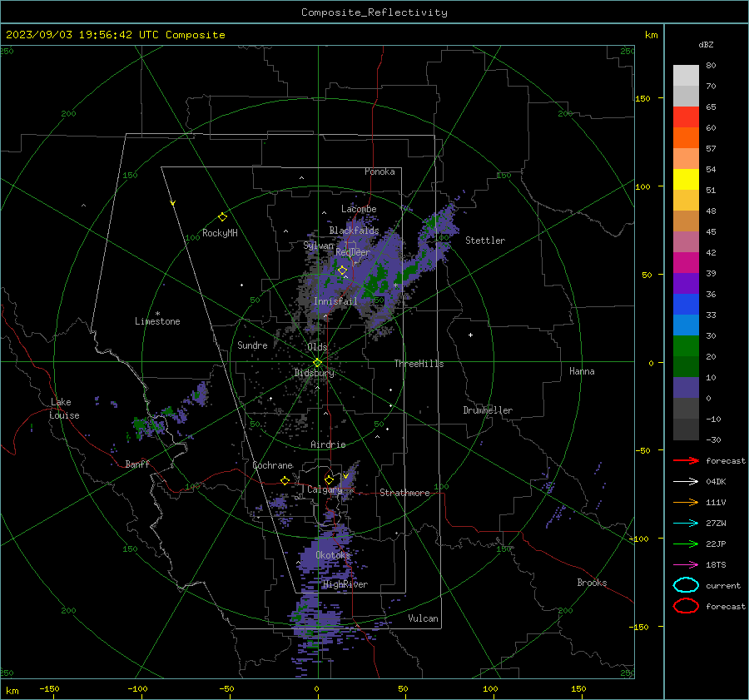Select the yellow diamond marker near RockyMH
The height and width of the screenshot is (700, 749).
click(x=222, y=217)
